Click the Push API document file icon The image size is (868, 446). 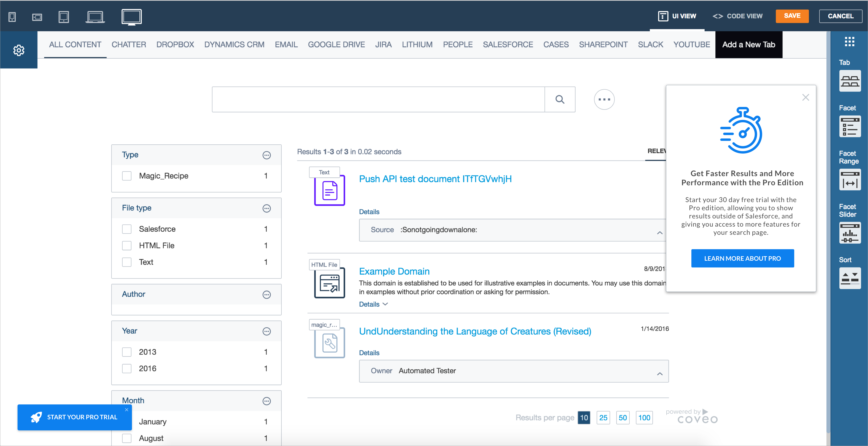(x=329, y=190)
